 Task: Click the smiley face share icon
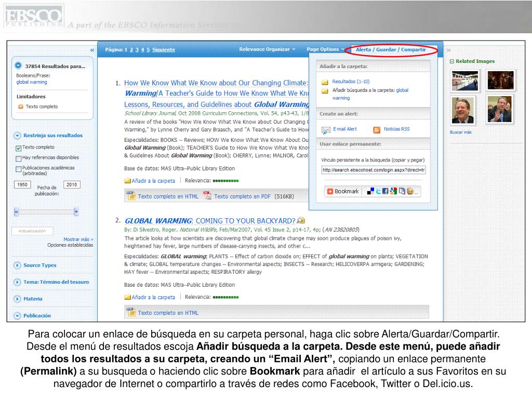pyautogui.click(x=410, y=191)
